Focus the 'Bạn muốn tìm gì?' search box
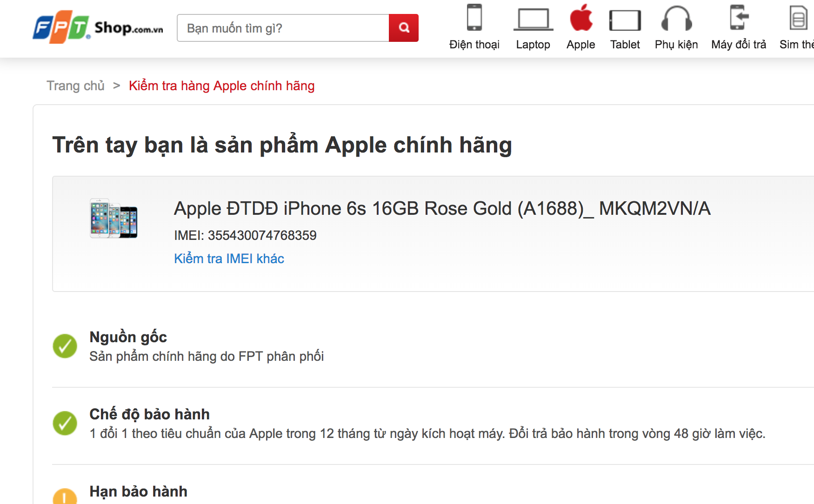This screenshot has width=814, height=504. pyautogui.click(x=283, y=28)
